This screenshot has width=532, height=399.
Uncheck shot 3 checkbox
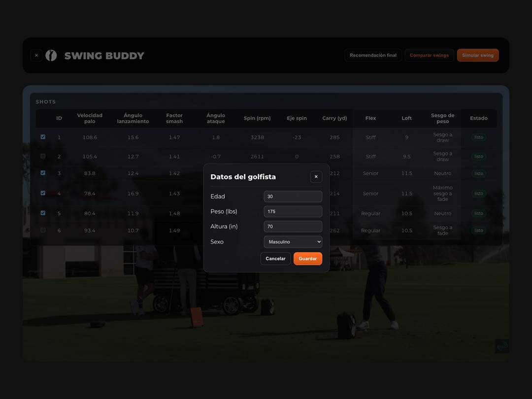(x=43, y=173)
